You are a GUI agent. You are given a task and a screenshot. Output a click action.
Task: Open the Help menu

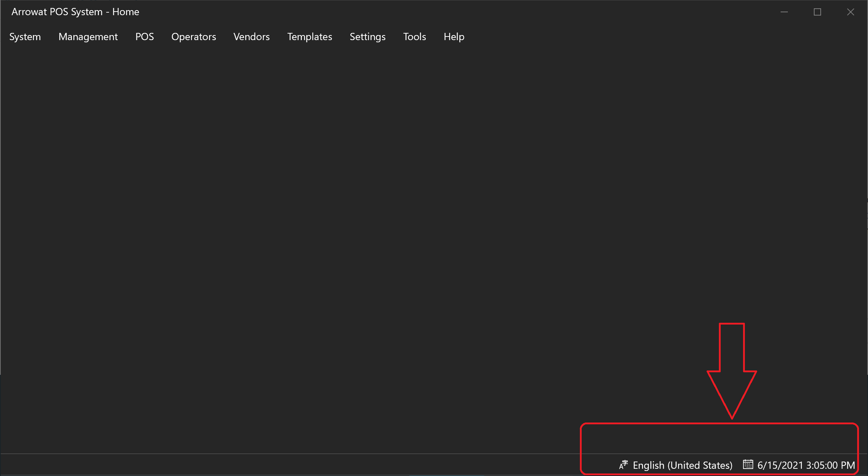click(454, 37)
